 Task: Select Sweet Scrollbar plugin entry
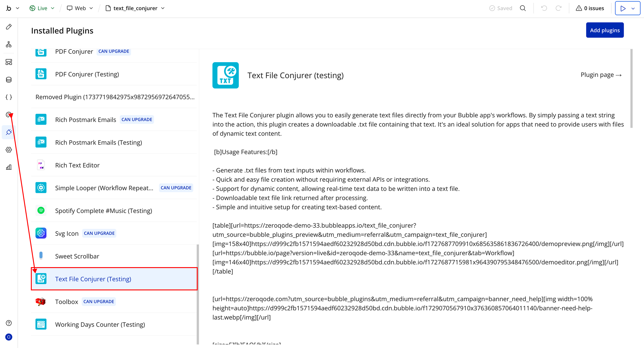[77, 256]
